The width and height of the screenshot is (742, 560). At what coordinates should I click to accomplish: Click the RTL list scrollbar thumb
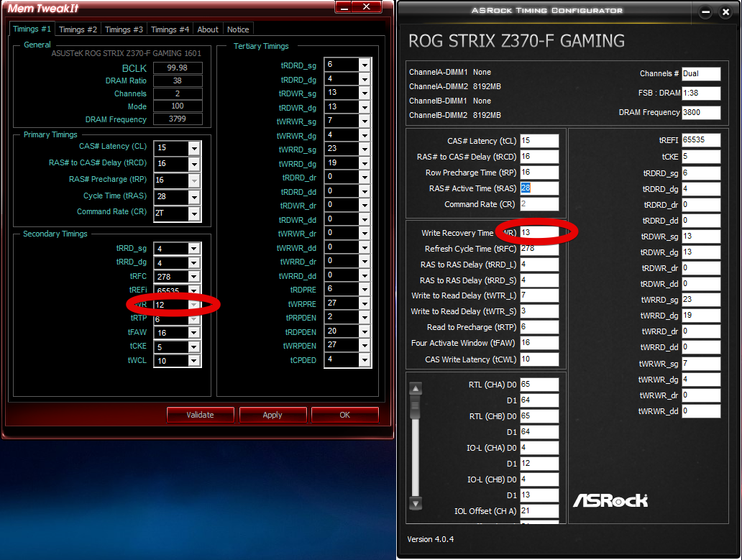click(416, 408)
